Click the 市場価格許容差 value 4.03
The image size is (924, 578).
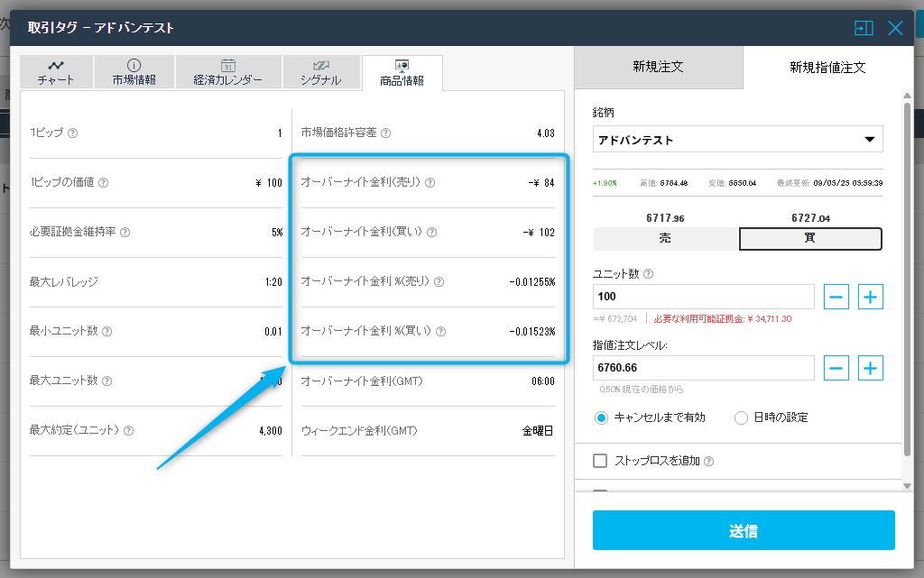[546, 133]
